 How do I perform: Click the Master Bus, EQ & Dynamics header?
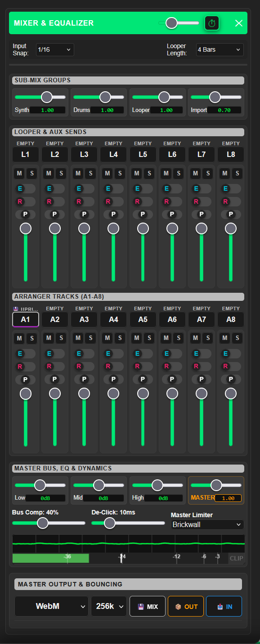pyautogui.click(x=128, y=468)
